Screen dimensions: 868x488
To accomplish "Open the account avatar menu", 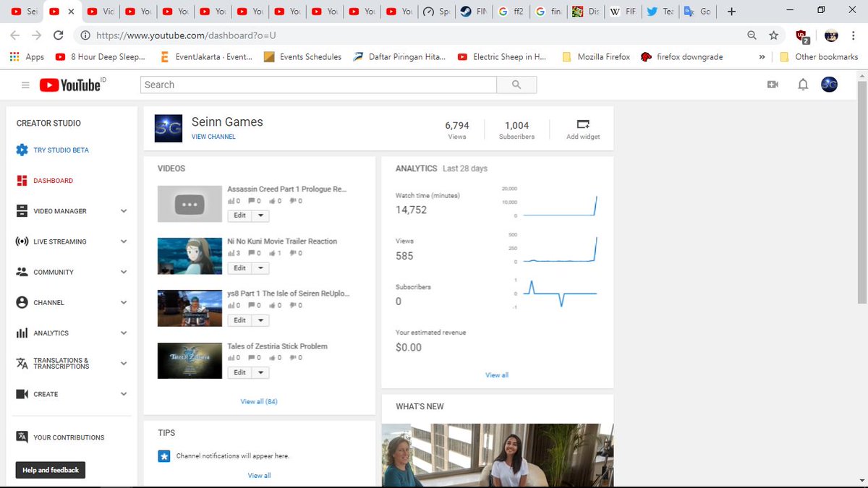I will (829, 85).
